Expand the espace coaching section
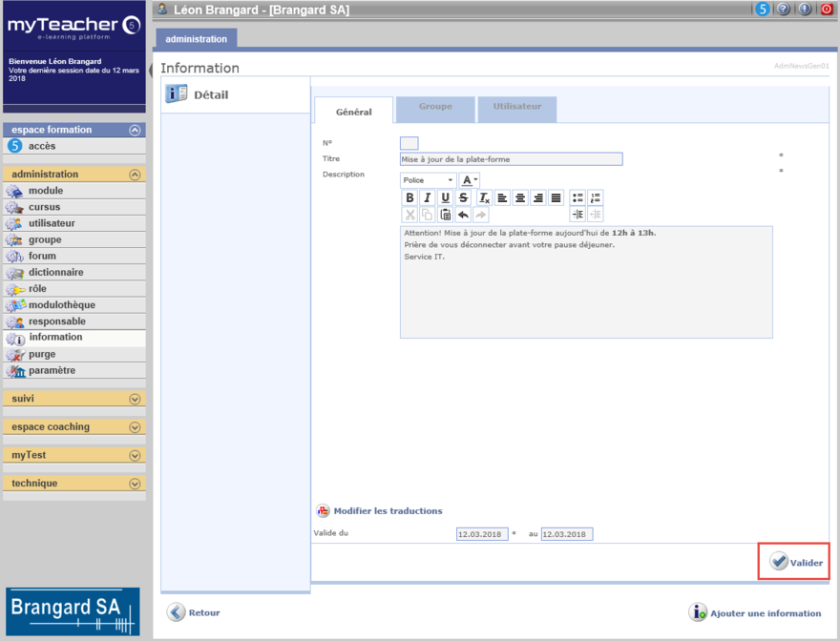 (135, 427)
